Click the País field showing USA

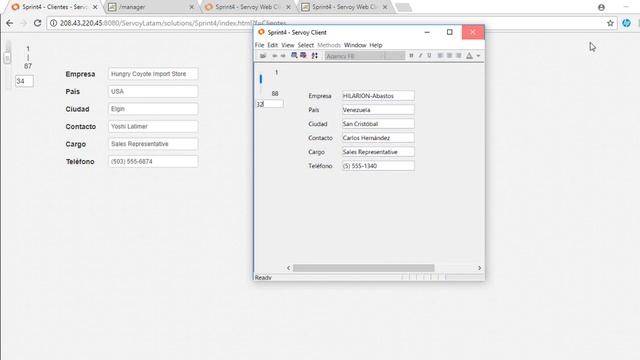pos(153,91)
